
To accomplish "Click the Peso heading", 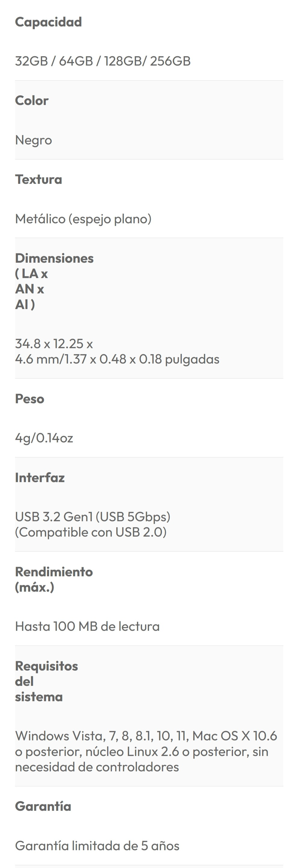I will [x=30, y=398].
